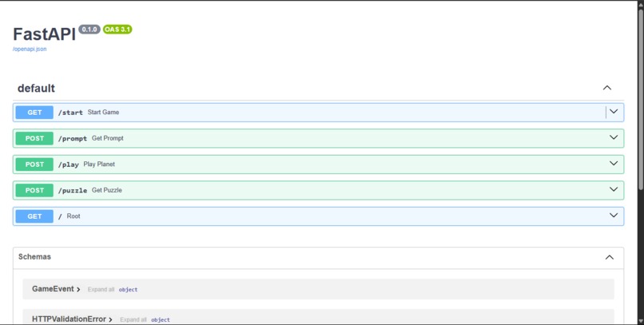Click the /play path text
The width and height of the screenshot is (644, 325).
[68, 164]
